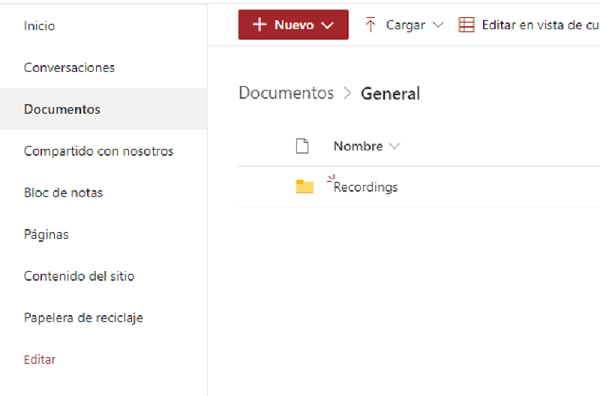Image resolution: width=600 pixels, height=396 pixels.
Task: Click the plus icon in Nuevo
Action: (259, 25)
